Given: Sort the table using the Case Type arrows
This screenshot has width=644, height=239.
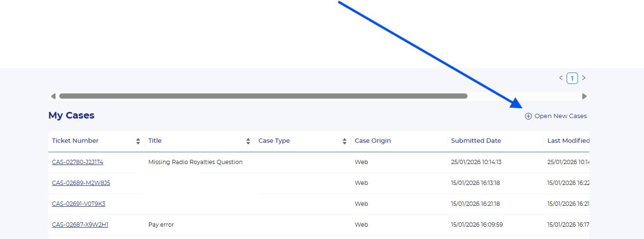Looking at the screenshot, I should 345,141.
